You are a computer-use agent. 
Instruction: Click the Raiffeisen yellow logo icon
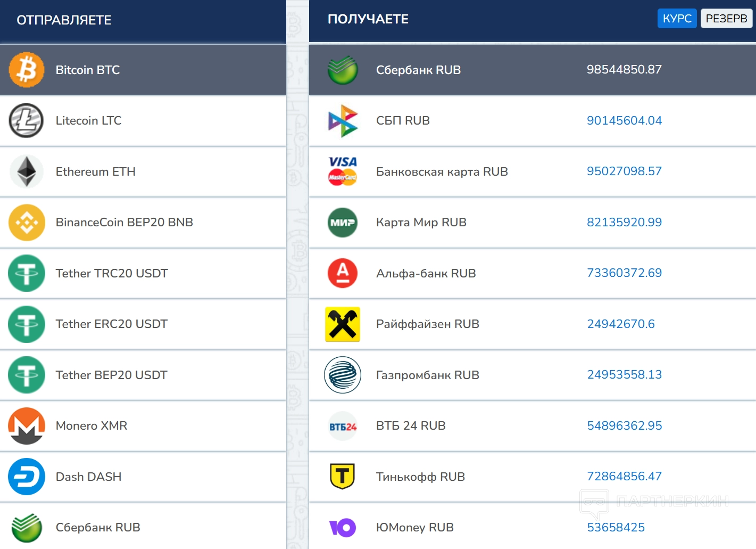pos(343,324)
